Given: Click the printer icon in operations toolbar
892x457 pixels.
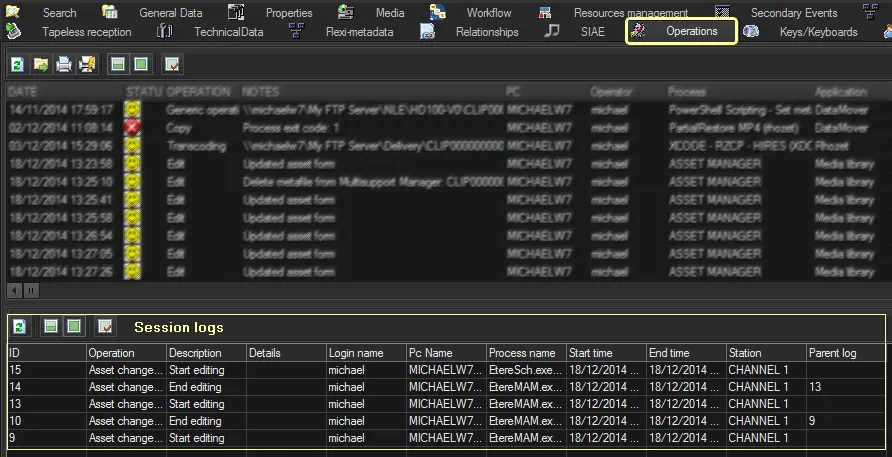Looking at the screenshot, I should (x=63, y=65).
